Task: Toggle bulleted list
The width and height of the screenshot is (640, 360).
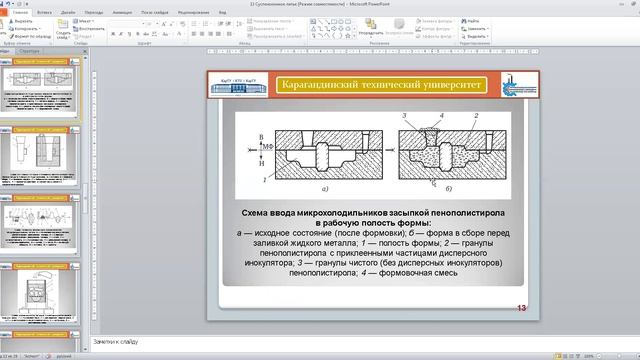Action: pyautogui.click(x=195, y=24)
